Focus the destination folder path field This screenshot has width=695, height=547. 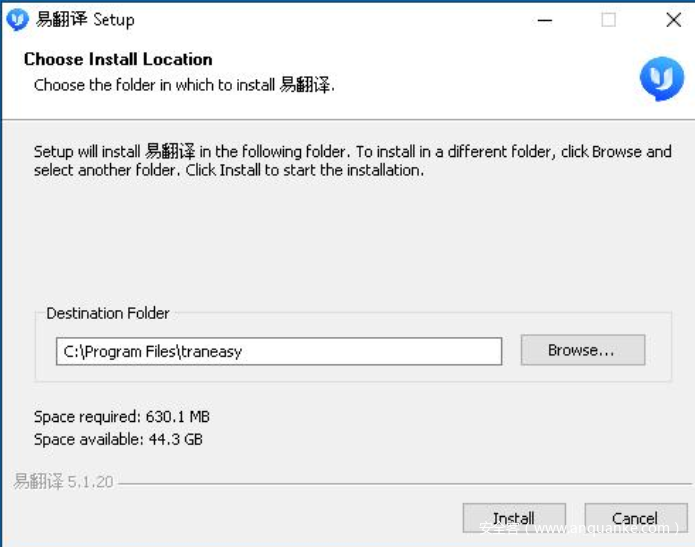coord(279,351)
